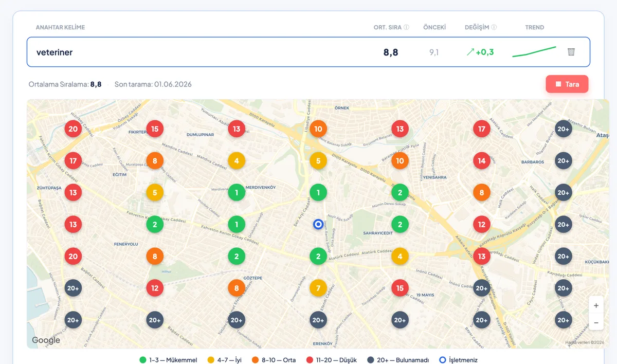
Task: Click the red 20 marker beside FENERYOLU
Action: 73,256
